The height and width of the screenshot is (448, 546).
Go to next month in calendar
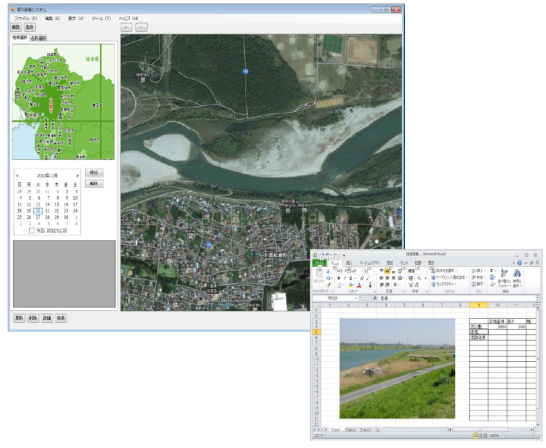click(x=77, y=176)
